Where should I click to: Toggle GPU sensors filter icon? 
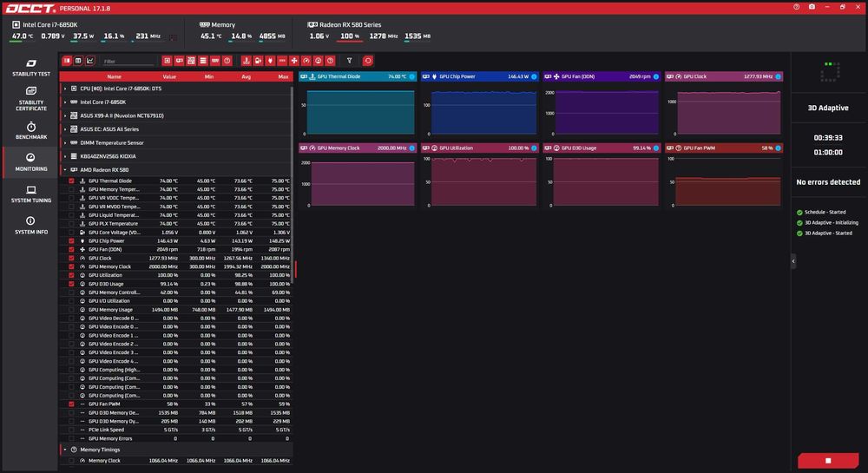click(x=179, y=61)
